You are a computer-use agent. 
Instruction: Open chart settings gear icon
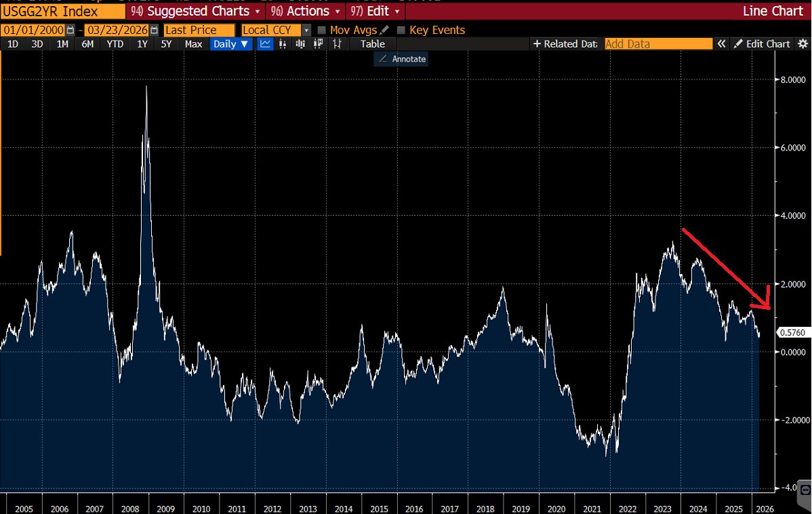(803, 44)
